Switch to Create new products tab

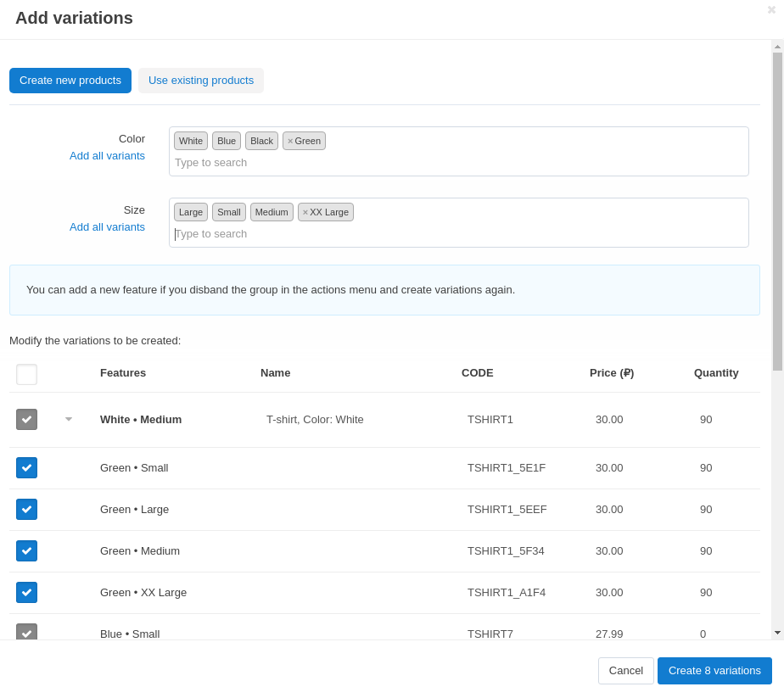(70, 81)
